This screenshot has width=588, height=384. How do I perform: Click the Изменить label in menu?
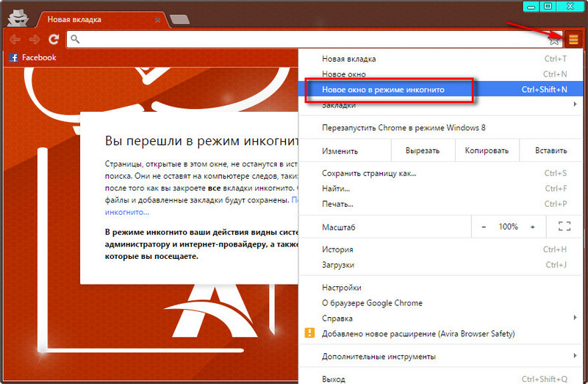click(340, 151)
